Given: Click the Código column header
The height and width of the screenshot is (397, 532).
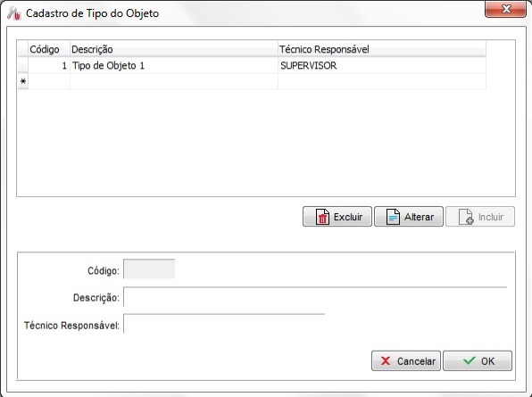Looking at the screenshot, I should [49, 49].
